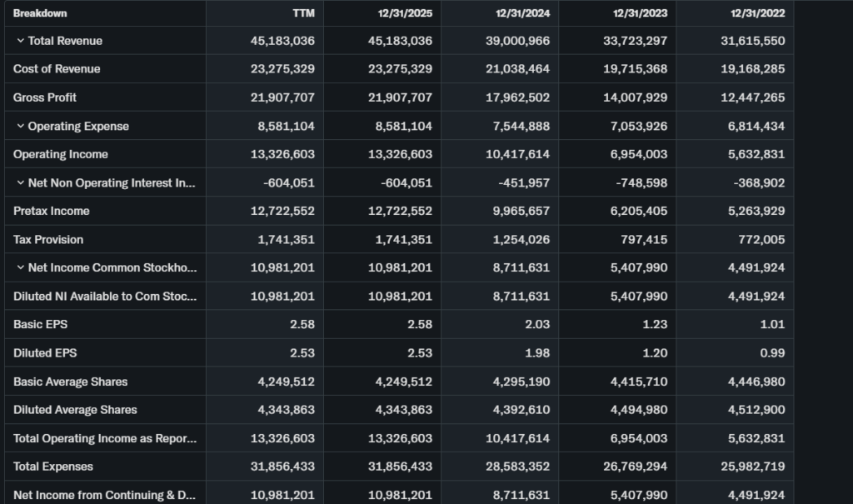Expand Net Non Operating Interest chevron
Image resolution: width=853 pixels, height=504 pixels.
pyautogui.click(x=20, y=183)
